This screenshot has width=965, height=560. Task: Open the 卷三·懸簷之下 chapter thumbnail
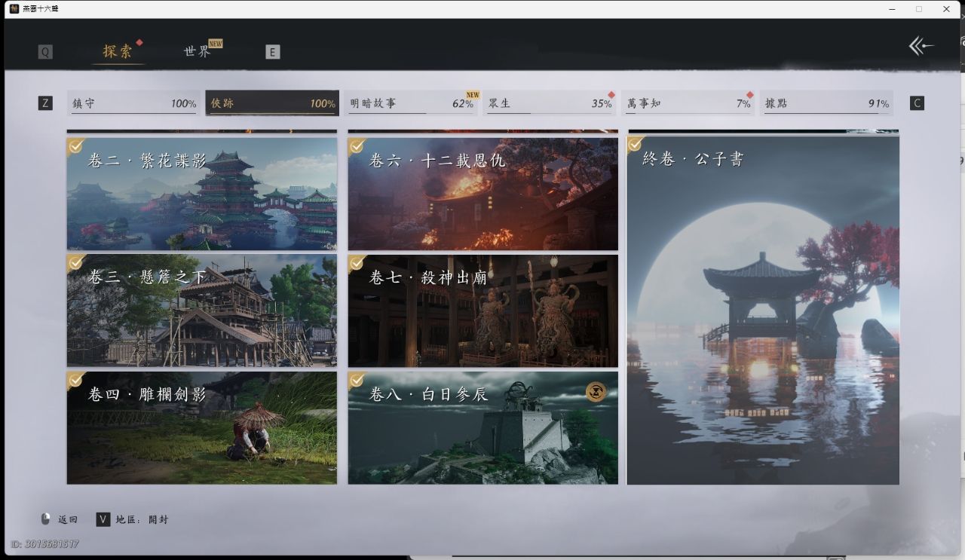pyautogui.click(x=202, y=311)
